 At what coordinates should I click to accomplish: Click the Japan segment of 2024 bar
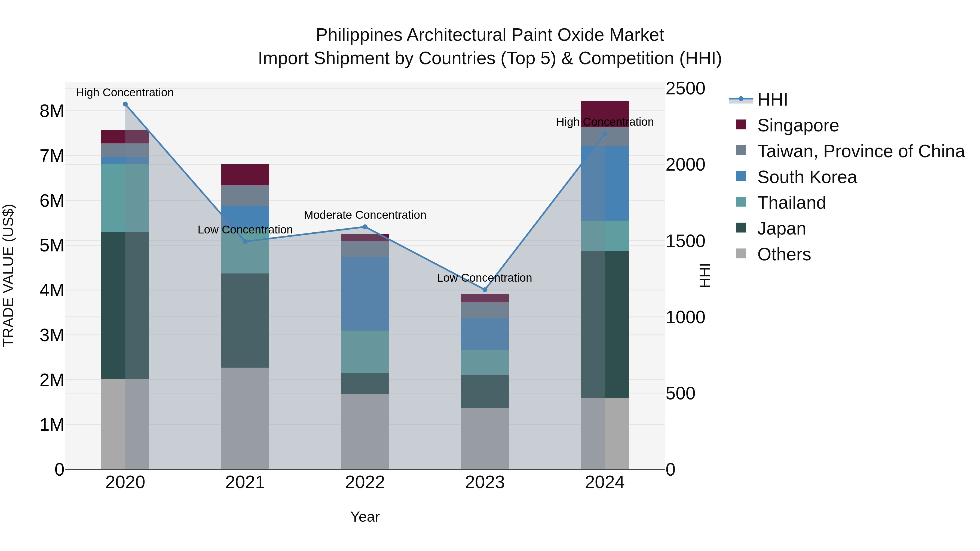pyautogui.click(x=605, y=324)
